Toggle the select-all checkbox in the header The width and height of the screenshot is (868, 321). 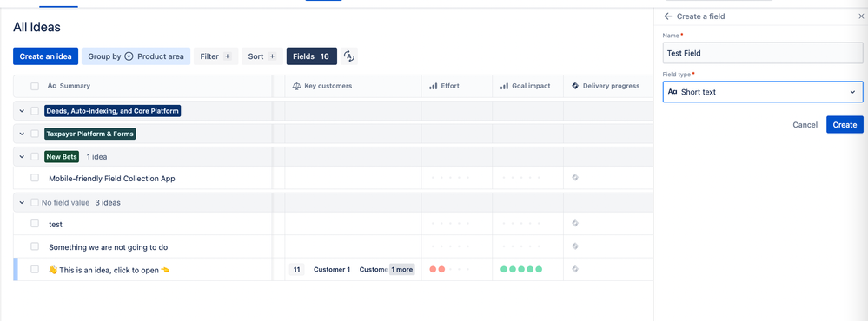click(x=35, y=86)
